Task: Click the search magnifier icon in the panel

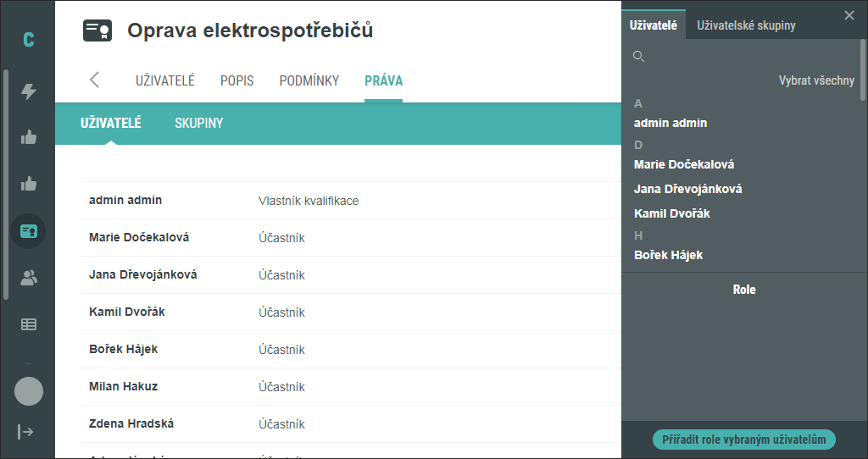Action: 639,57
